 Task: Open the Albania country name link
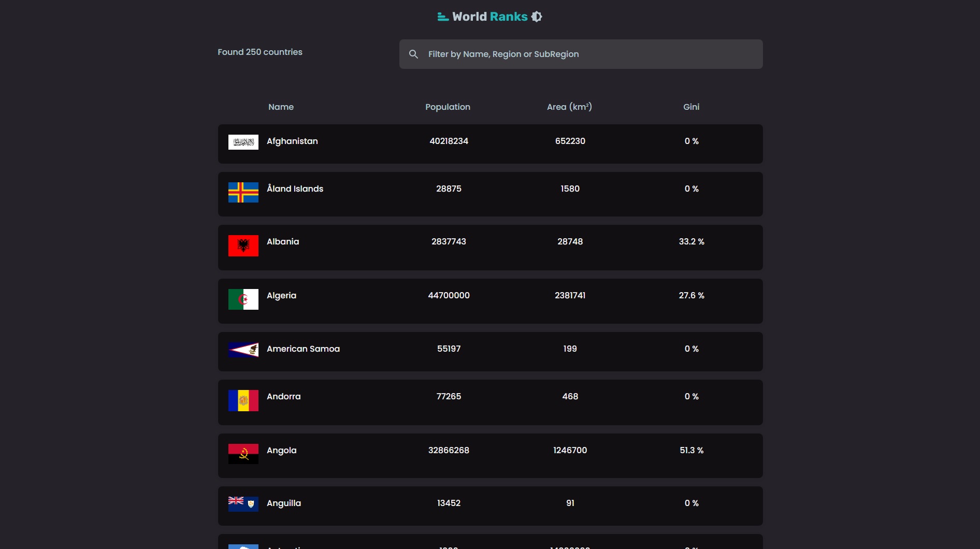pos(283,242)
